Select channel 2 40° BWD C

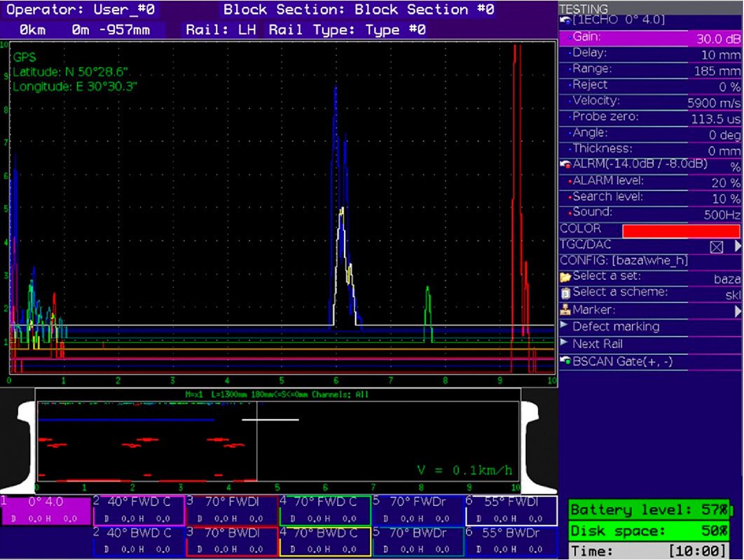[139, 542]
